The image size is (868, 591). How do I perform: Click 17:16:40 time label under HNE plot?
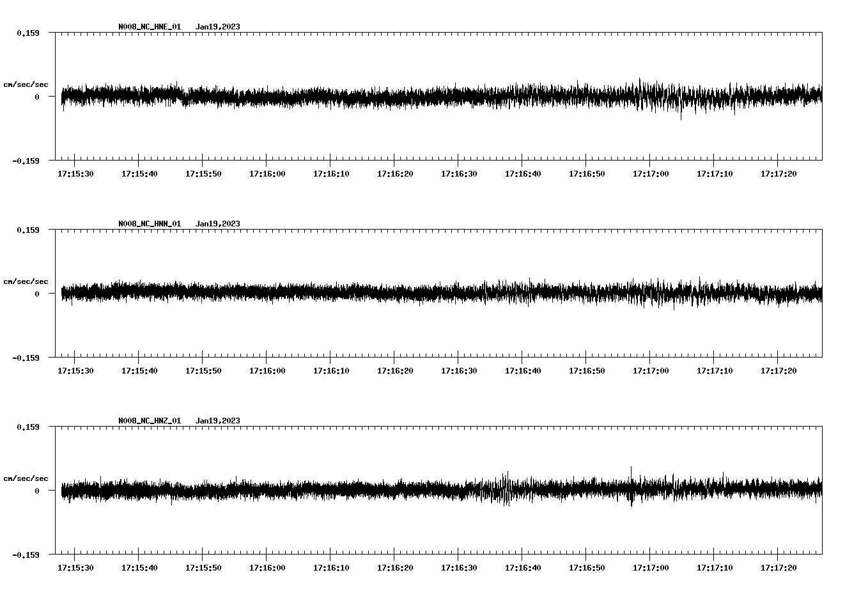pyautogui.click(x=523, y=174)
